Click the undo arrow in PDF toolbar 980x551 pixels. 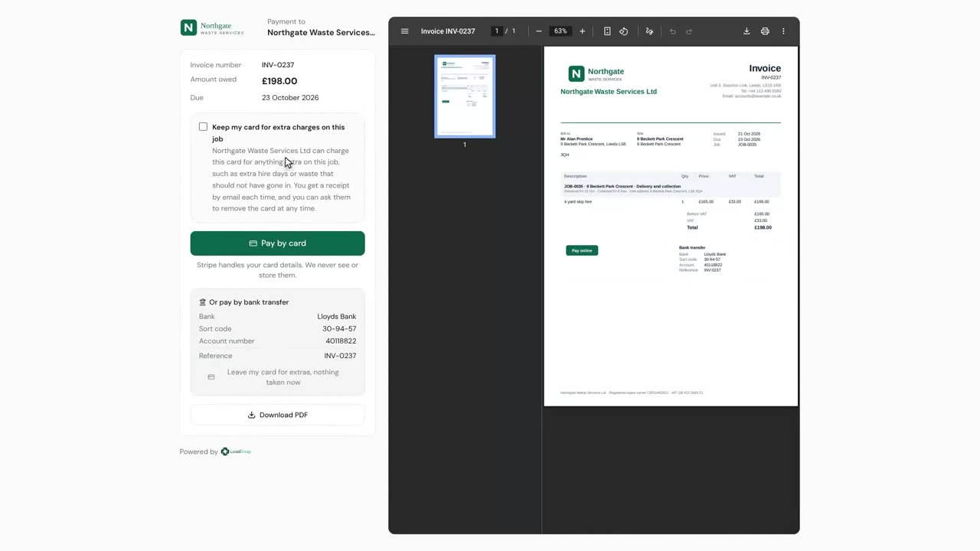[x=673, y=31]
